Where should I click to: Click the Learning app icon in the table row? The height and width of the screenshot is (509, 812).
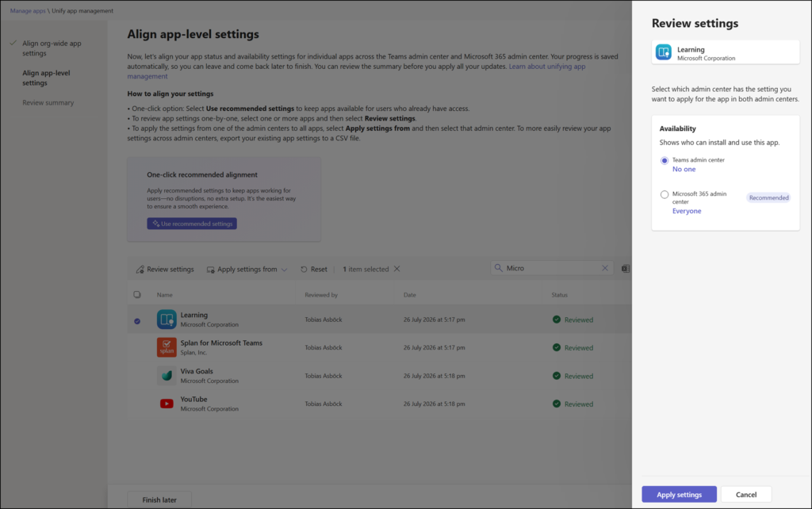167,320
